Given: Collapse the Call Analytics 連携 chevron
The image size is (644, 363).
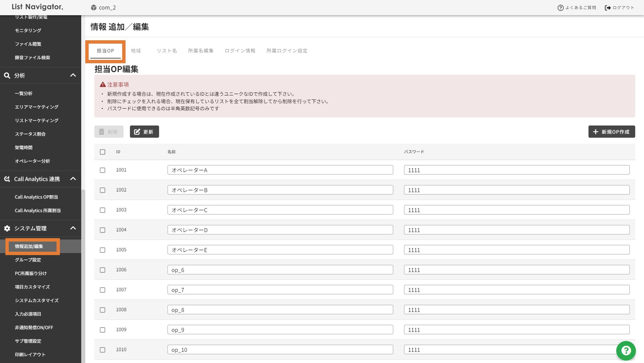Looking at the screenshot, I should [73, 179].
